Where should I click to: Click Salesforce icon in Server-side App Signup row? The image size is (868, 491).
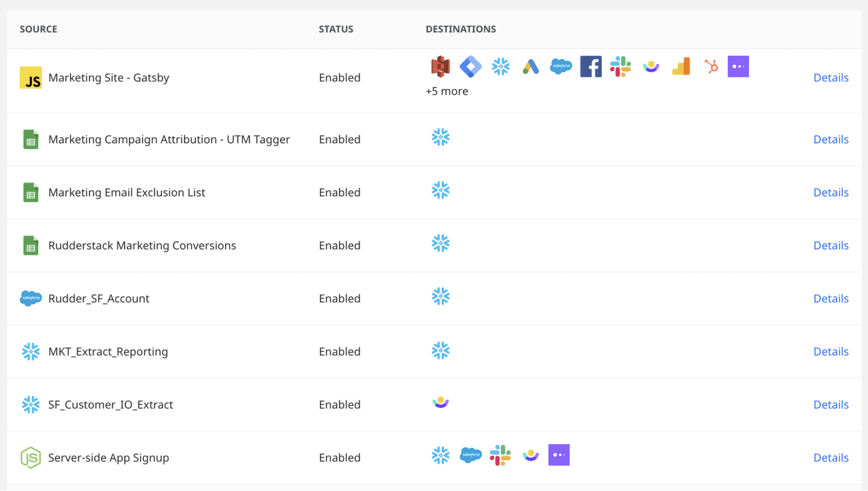pyautogui.click(x=470, y=455)
